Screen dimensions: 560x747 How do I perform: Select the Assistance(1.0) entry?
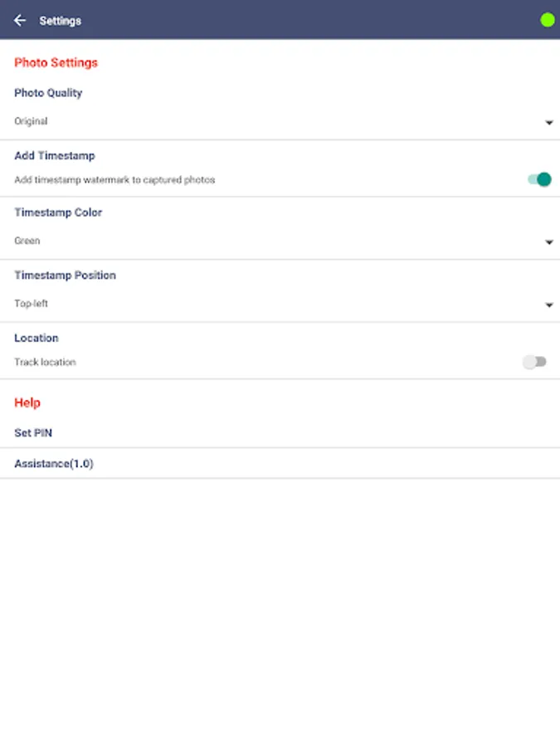pos(54,464)
